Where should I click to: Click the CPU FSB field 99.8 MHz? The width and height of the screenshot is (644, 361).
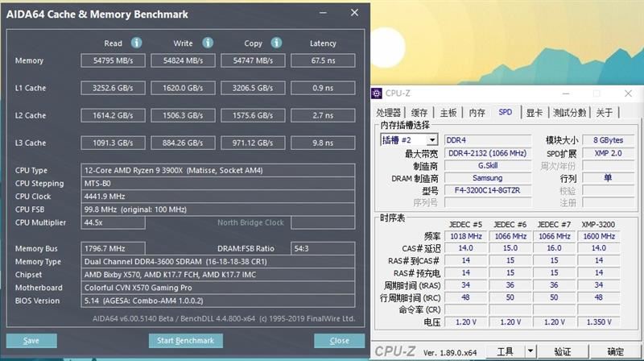217,210
